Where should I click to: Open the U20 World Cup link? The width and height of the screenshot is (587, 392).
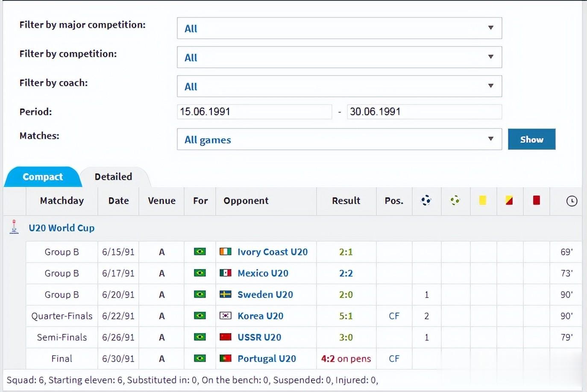point(62,228)
